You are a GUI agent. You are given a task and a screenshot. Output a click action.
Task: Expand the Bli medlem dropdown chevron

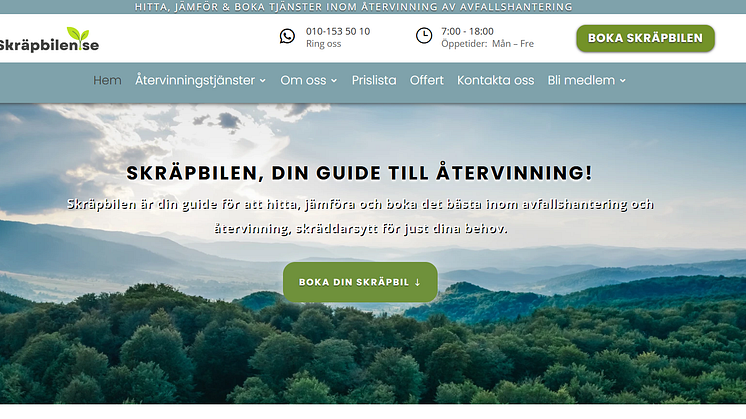pyautogui.click(x=623, y=81)
